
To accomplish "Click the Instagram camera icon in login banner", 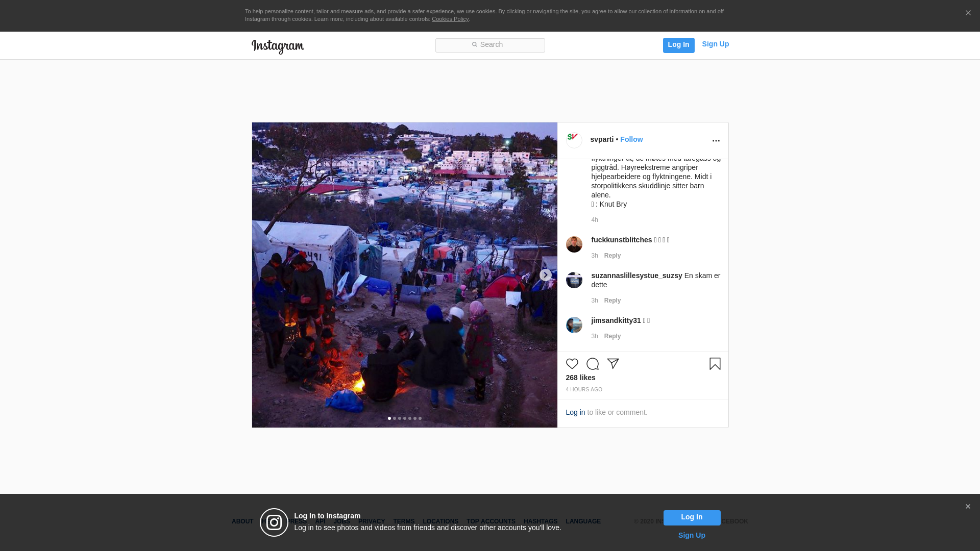I will coord(274,522).
